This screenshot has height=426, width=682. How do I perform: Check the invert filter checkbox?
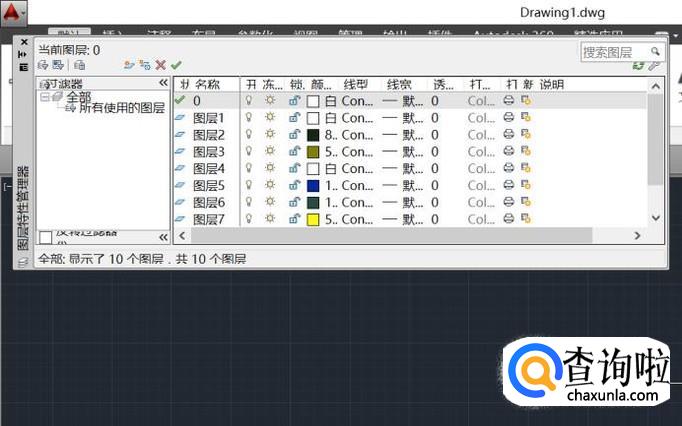(x=46, y=238)
